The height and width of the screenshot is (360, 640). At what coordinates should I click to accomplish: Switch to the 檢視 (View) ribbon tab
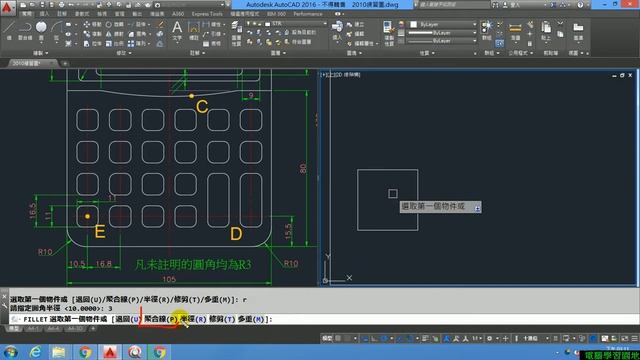tap(101, 14)
